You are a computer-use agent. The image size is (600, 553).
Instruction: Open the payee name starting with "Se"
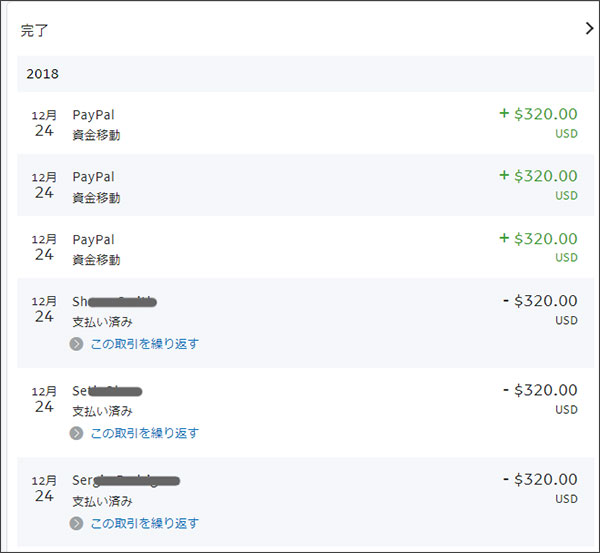[107, 391]
